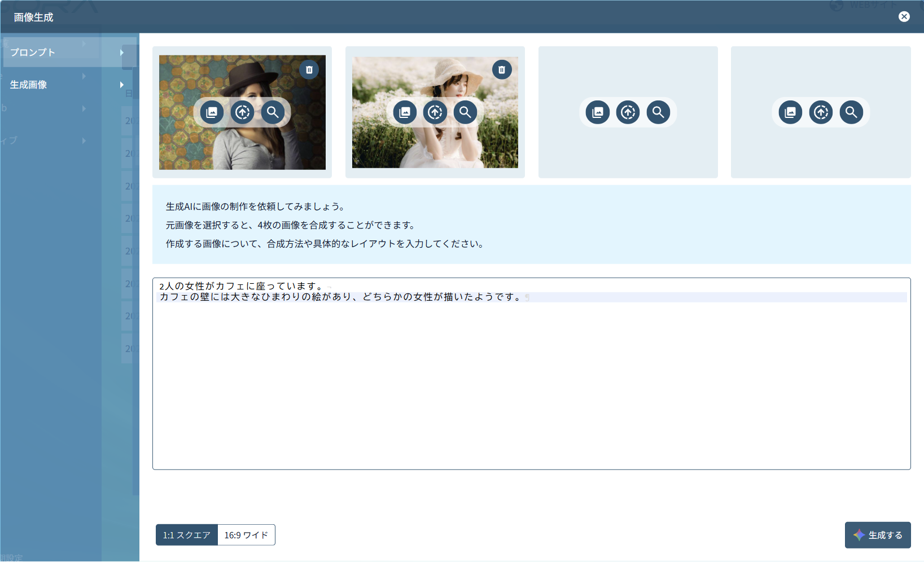Open image library icon on second image slot
Screen dimensions: 924x562
(x=405, y=112)
